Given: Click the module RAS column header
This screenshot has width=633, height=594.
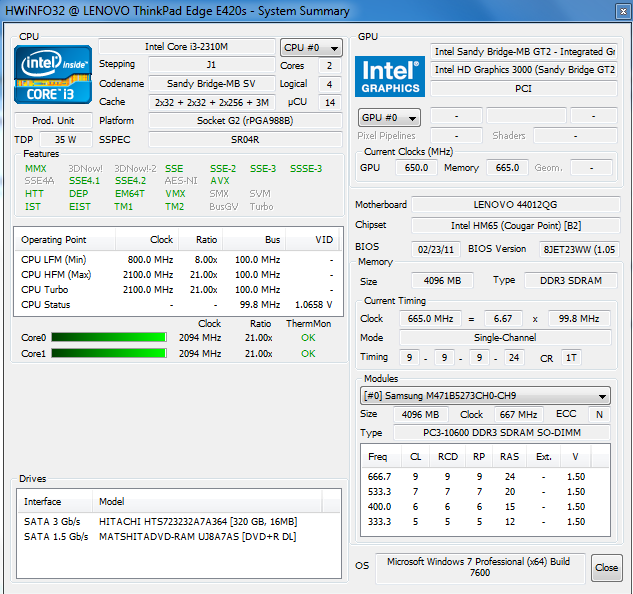Looking at the screenshot, I should coord(509,456).
